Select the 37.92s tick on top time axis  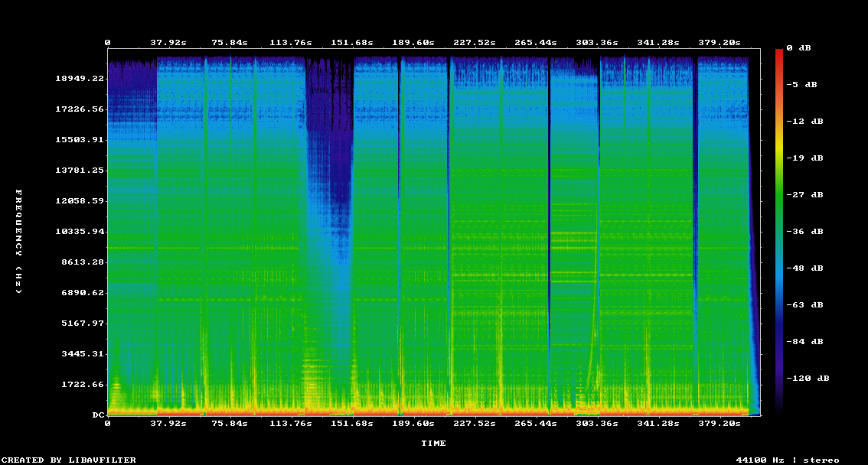pos(168,43)
